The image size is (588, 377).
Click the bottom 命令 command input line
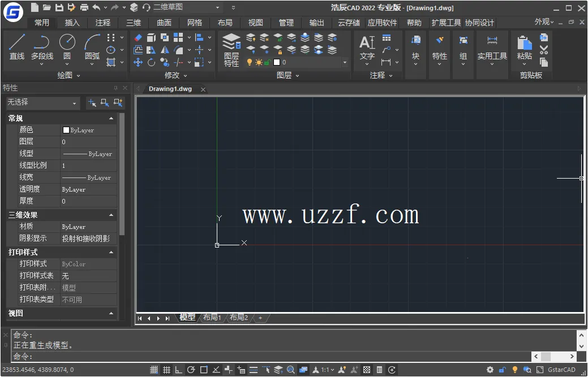tap(272, 357)
